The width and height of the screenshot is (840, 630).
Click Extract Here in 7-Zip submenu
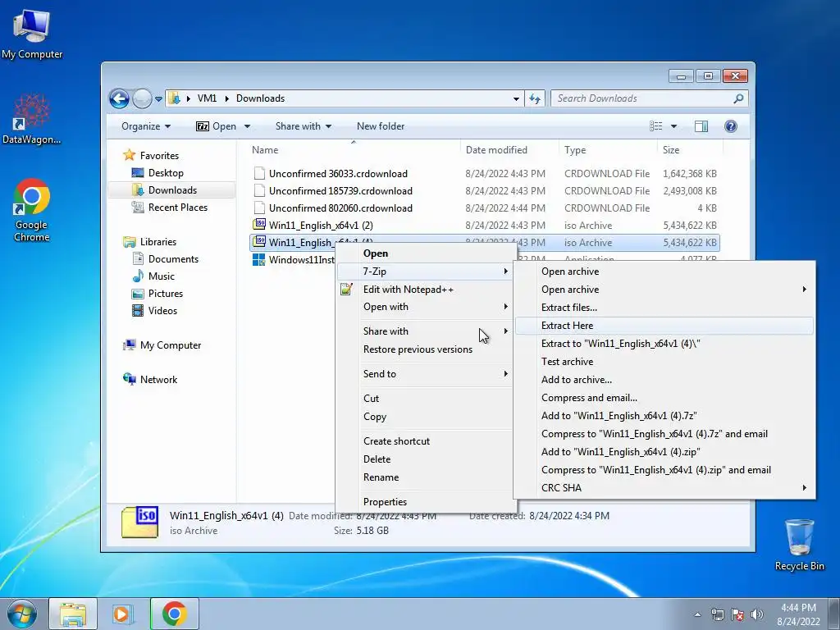[x=664, y=326]
